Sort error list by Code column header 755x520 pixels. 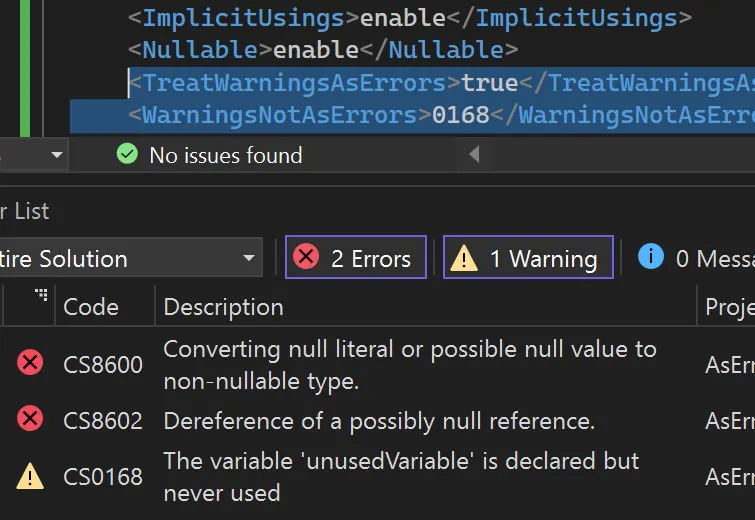point(91,307)
